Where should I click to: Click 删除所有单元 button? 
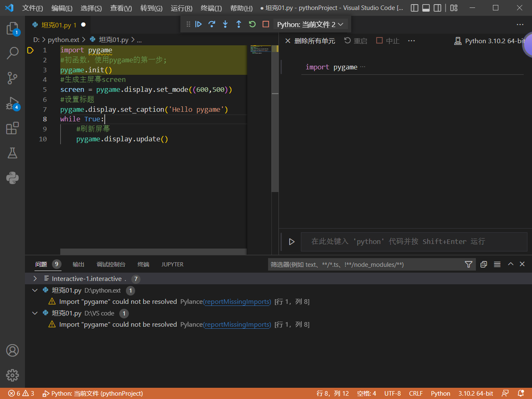coord(310,41)
